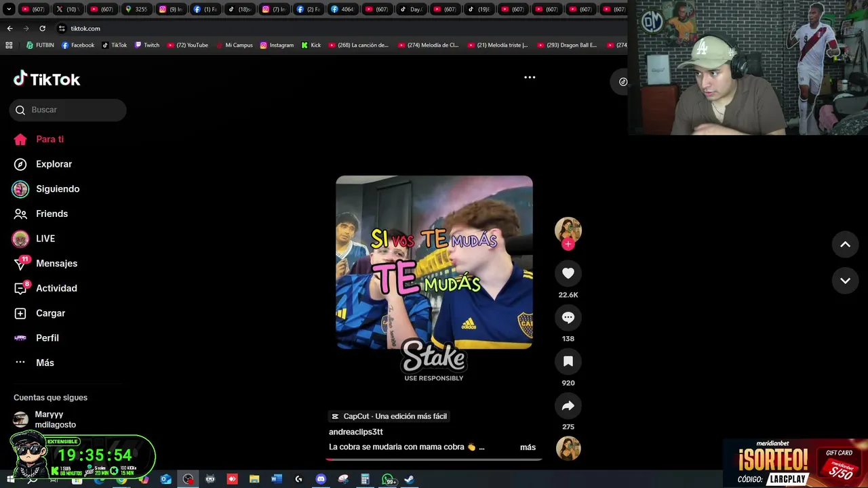
Task: Open the Dragon Ball E... bookmark
Action: [567, 45]
